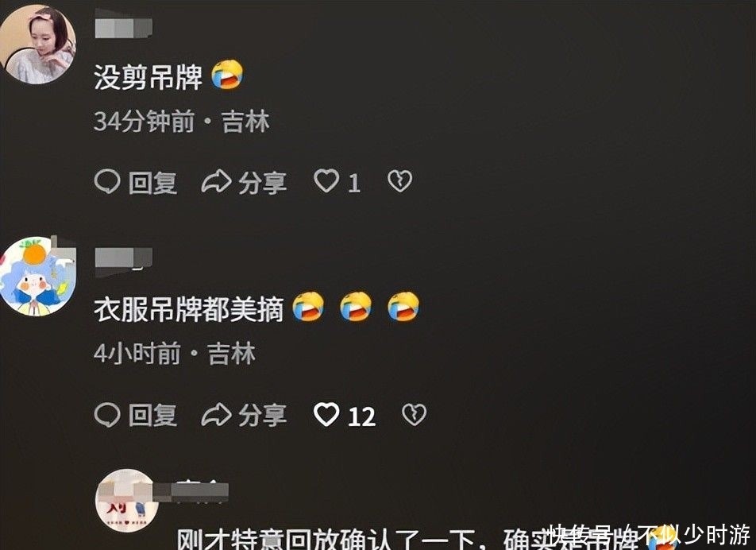Tap broken heart icon on 衣服吊牌都美摘 comment

415,415
